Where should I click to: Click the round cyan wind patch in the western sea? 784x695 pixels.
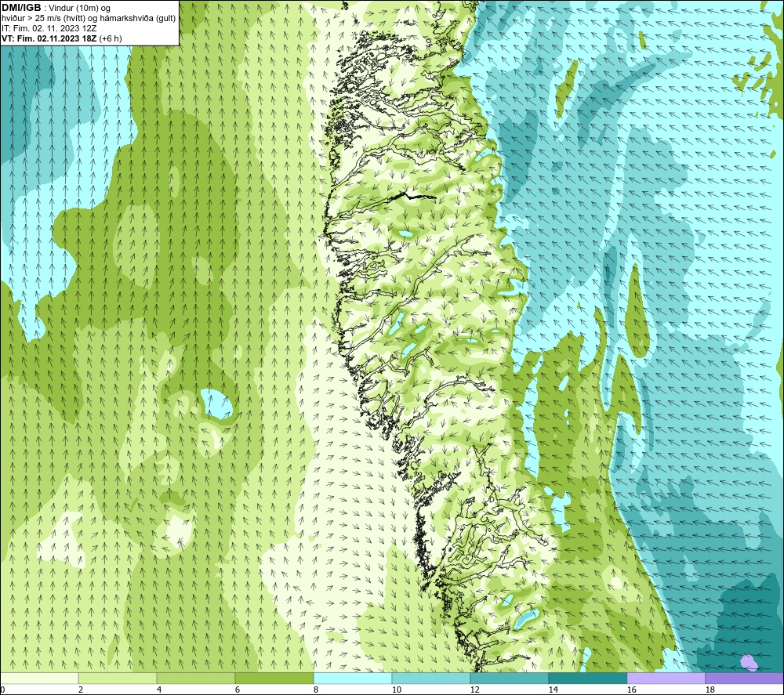pos(217,403)
